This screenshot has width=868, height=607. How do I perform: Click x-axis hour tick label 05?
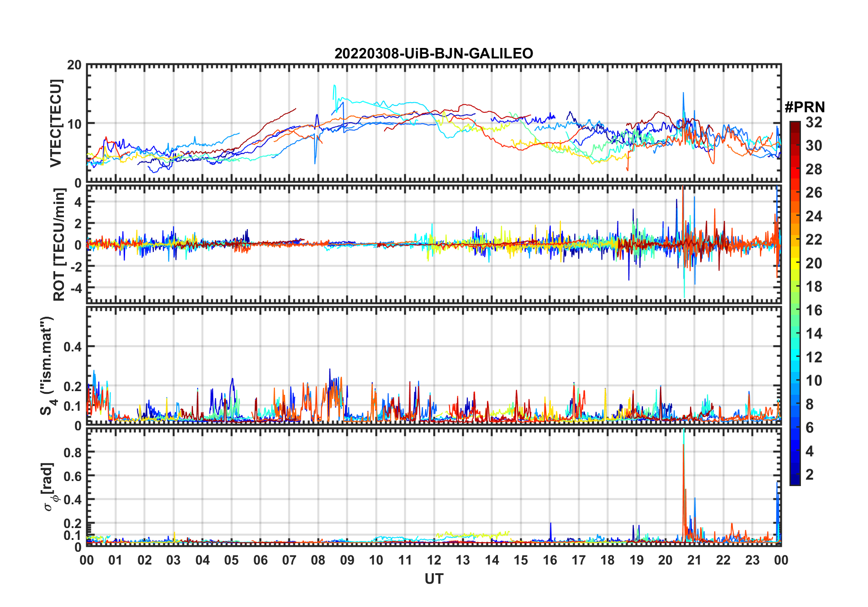pos(231,560)
